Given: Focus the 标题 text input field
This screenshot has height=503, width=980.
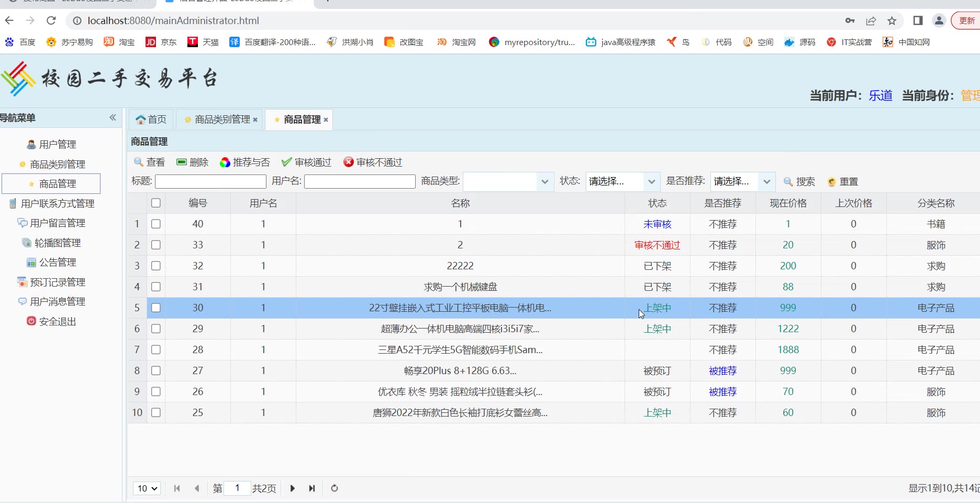Looking at the screenshot, I should [210, 182].
